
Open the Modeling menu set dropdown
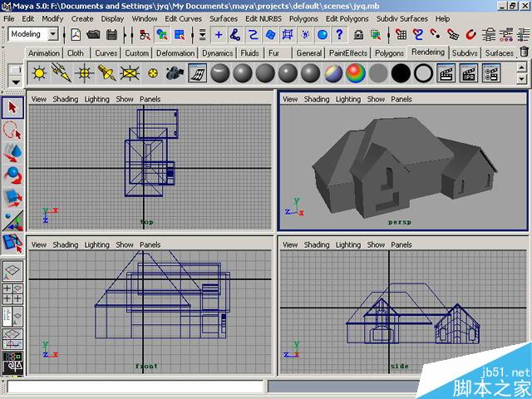[53, 34]
